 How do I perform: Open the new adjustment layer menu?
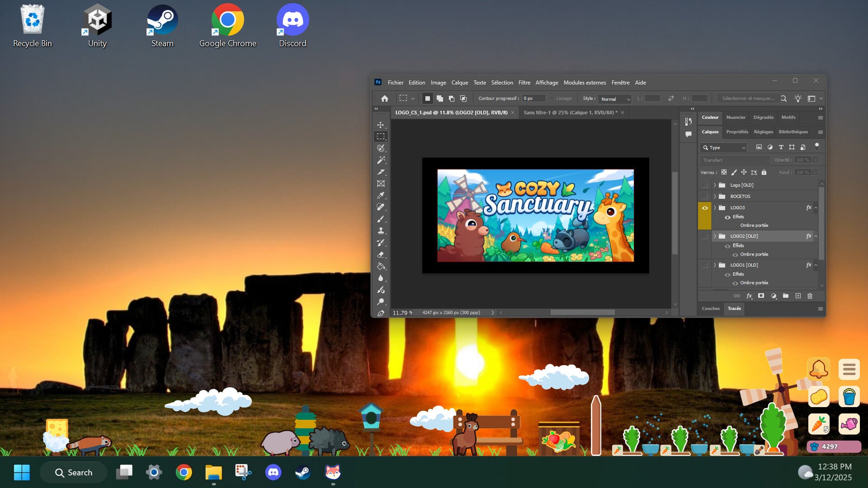774,296
